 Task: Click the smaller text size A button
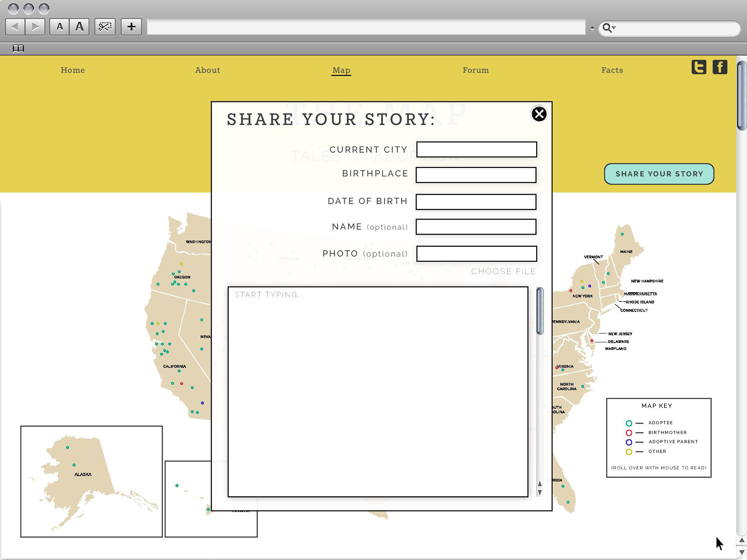pyautogui.click(x=60, y=27)
